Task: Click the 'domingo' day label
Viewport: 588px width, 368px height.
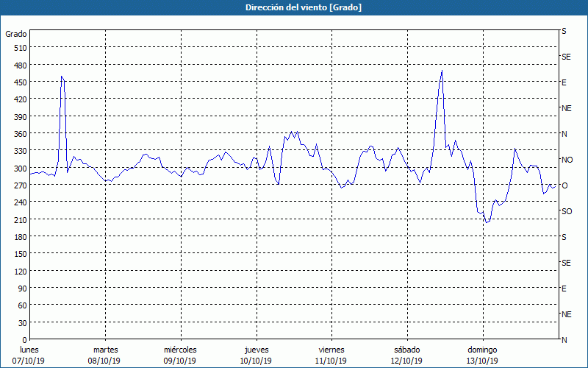Action: [x=482, y=350]
